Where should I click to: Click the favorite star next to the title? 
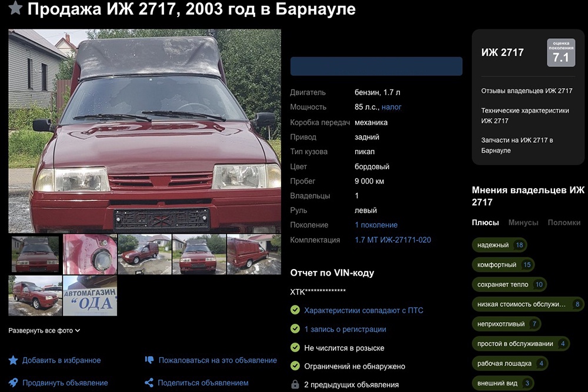[x=15, y=8]
